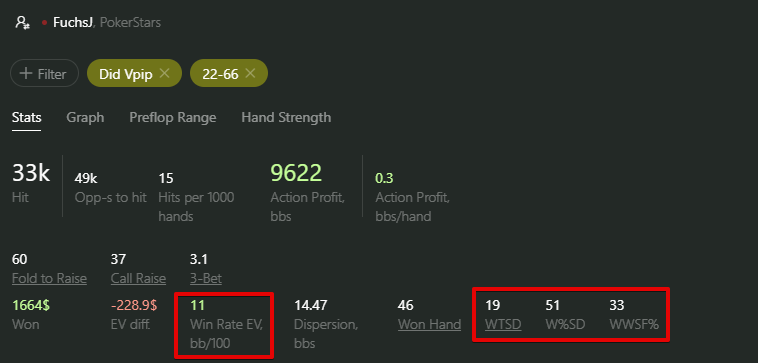This screenshot has width=758, height=363.
Task: Remove the Did Vpip filter chip
Action: pos(164,73)
